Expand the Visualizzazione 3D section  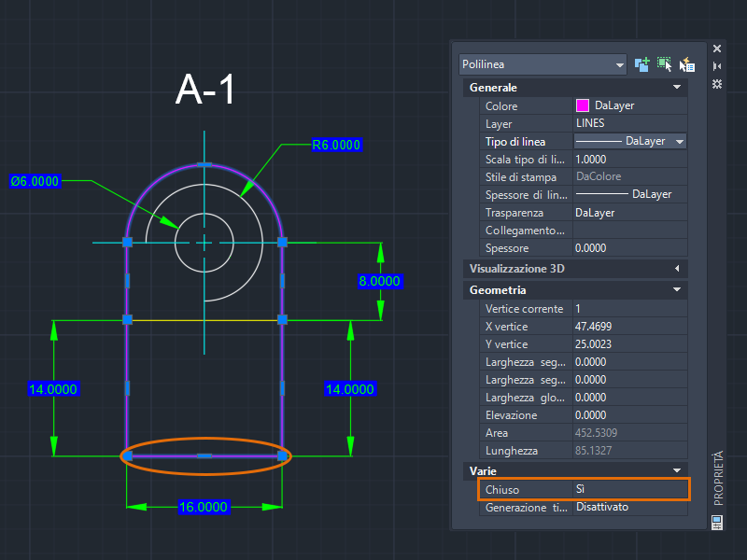tap(677, 269)
